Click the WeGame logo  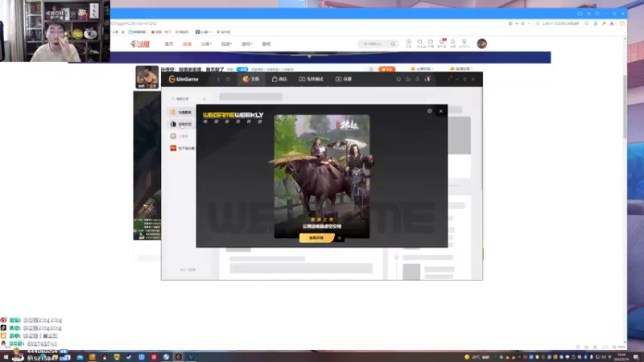pyautogui.click(x=184, y=79)
